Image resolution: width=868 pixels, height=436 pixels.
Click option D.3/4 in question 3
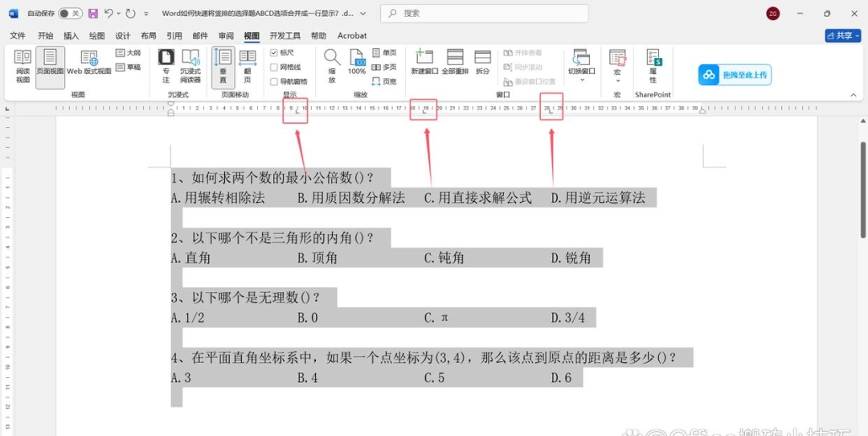point(567,318)
